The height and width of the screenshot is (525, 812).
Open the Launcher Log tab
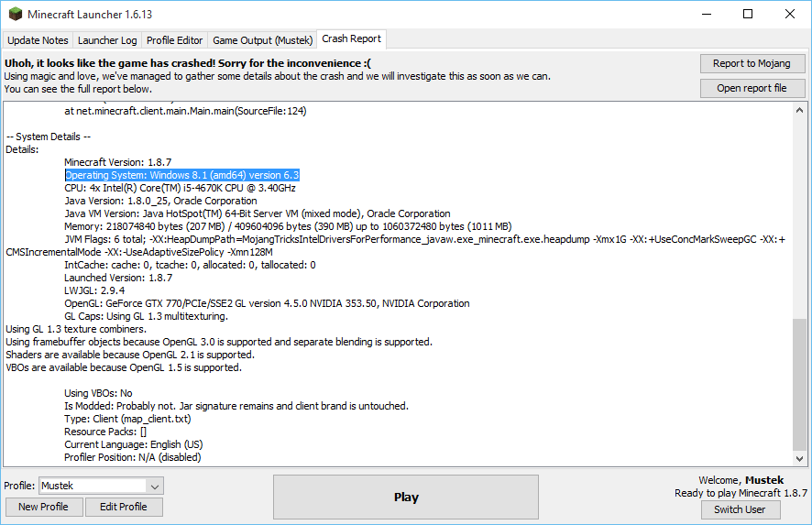(x=107, y=40)
